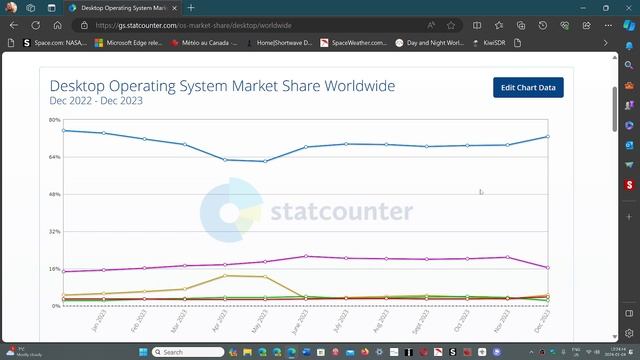Open the sidebar paper plane Drop icon
The height and width of the screenshot is (360, 640).
pos(629,165)
